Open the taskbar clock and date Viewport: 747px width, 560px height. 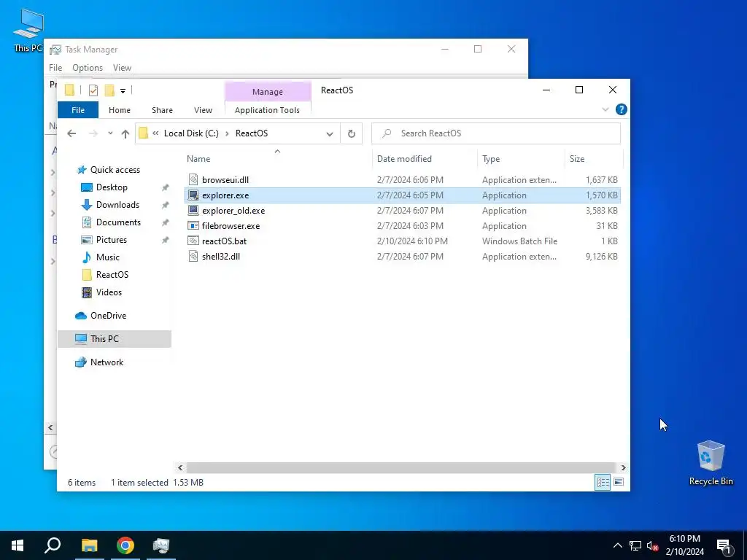coord(685,545)
